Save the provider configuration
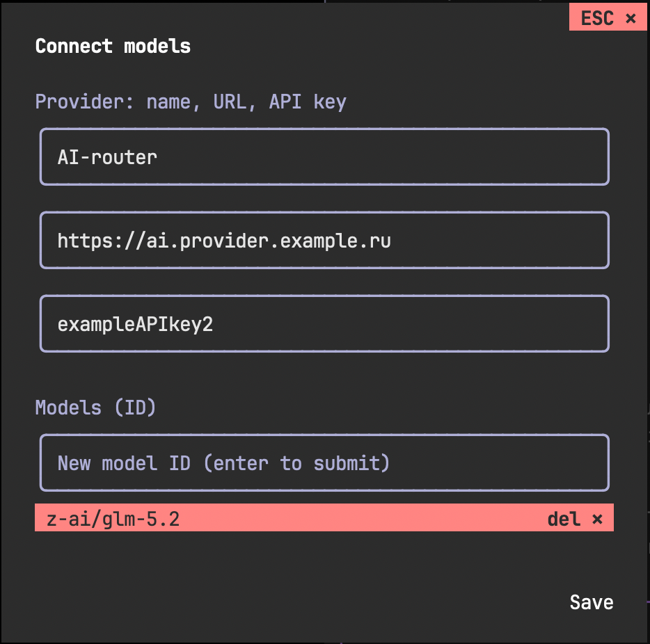 tap(591, 602)
